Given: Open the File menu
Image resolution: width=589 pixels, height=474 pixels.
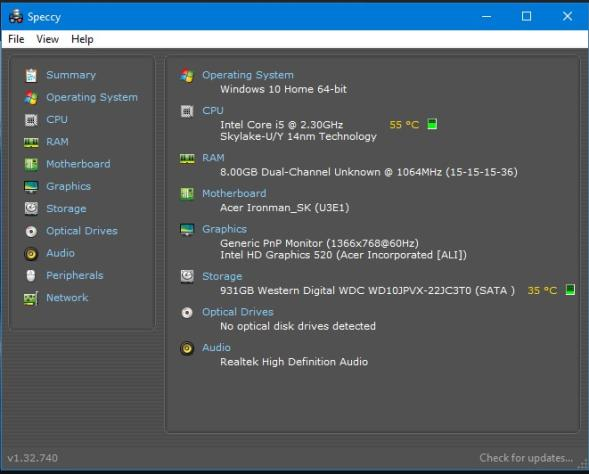Looking at the screenshot, I should [16, 39].
